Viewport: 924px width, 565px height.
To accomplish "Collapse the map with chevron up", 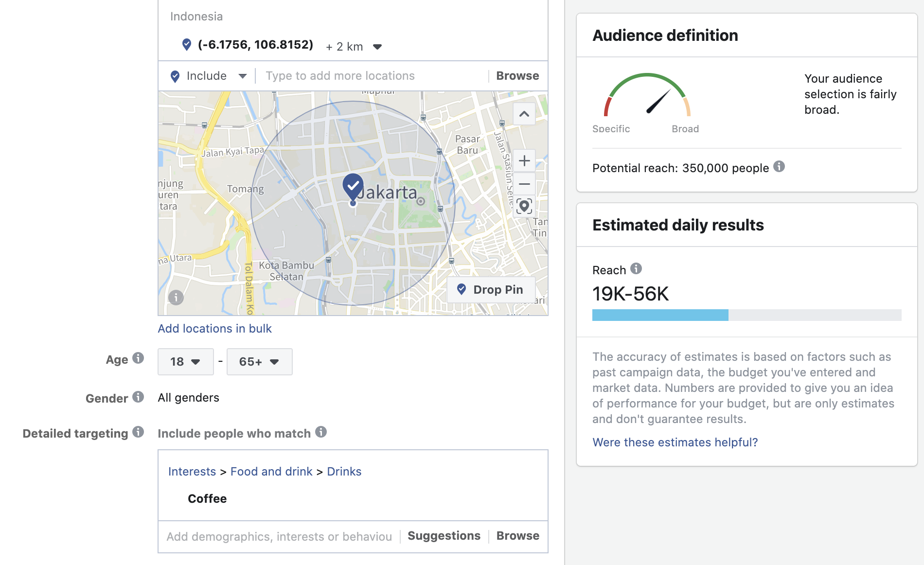I will pyautogui.click(x=524, y=114).
